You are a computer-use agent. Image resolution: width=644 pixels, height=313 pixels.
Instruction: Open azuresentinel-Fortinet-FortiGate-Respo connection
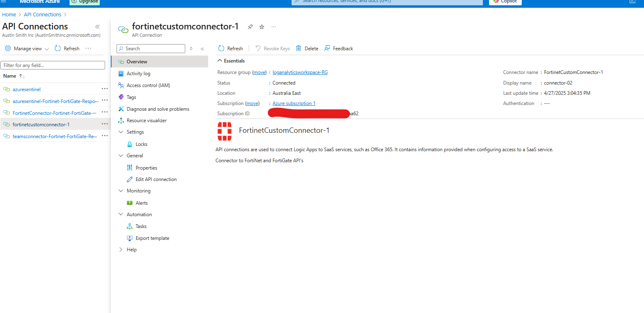click(55, 101)
